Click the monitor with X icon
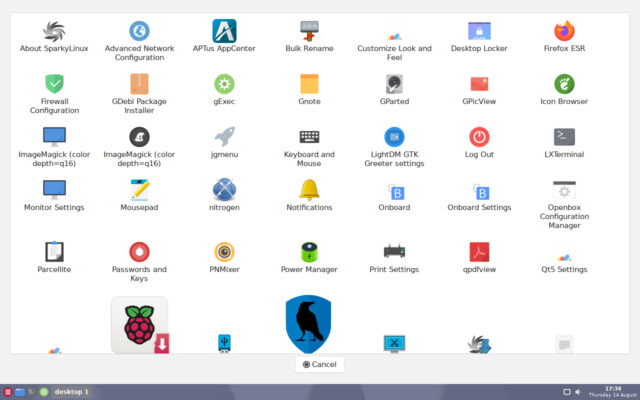Screen dimensions: 640x400 [394, 344]
